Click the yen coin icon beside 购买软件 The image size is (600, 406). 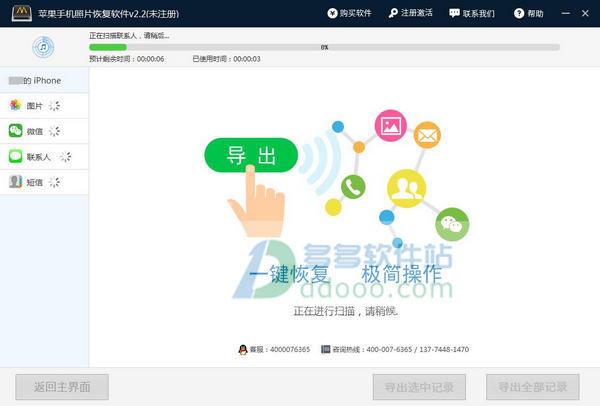point(332,13)
